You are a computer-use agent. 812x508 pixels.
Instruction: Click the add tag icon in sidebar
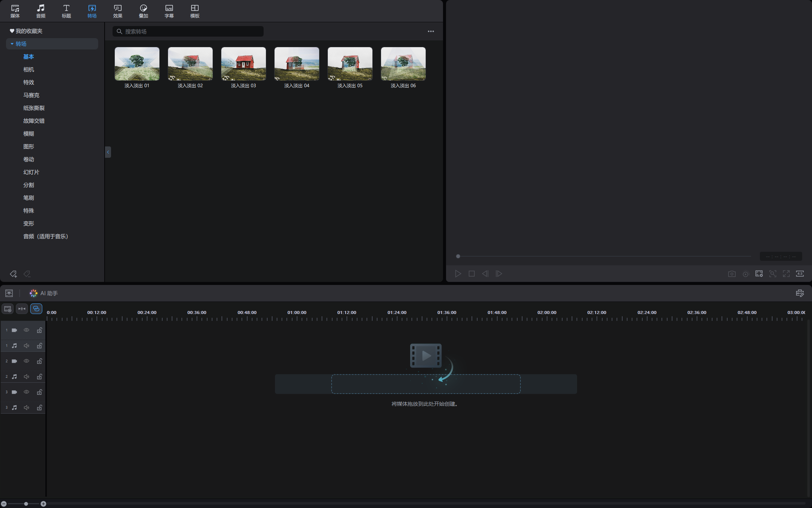[x=13, y=274]
